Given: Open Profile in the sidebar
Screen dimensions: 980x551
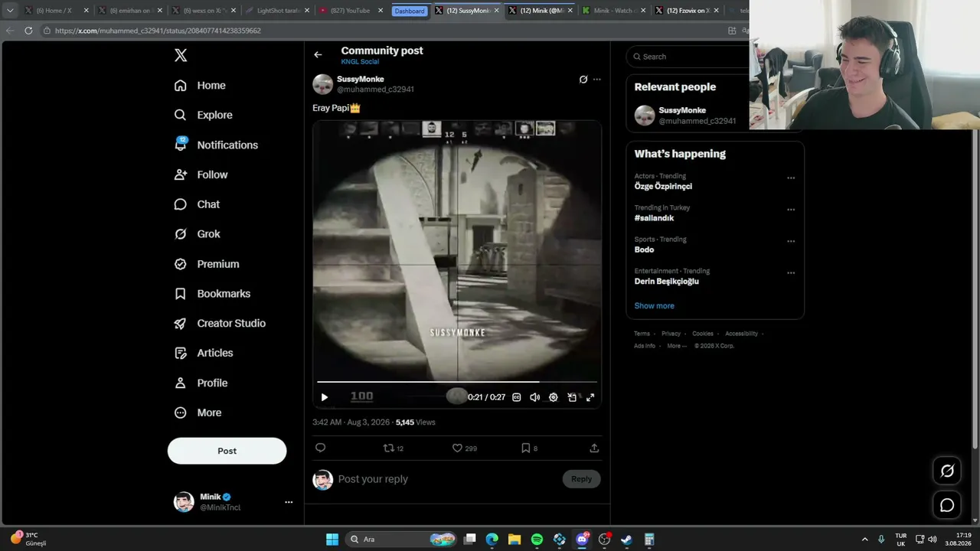Looking at the screenshot, I should click(201, 383).
